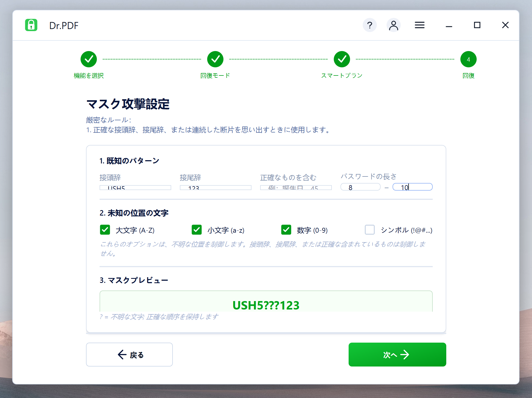Open the user account icon

pyautogui.click(x=393, y=25)
